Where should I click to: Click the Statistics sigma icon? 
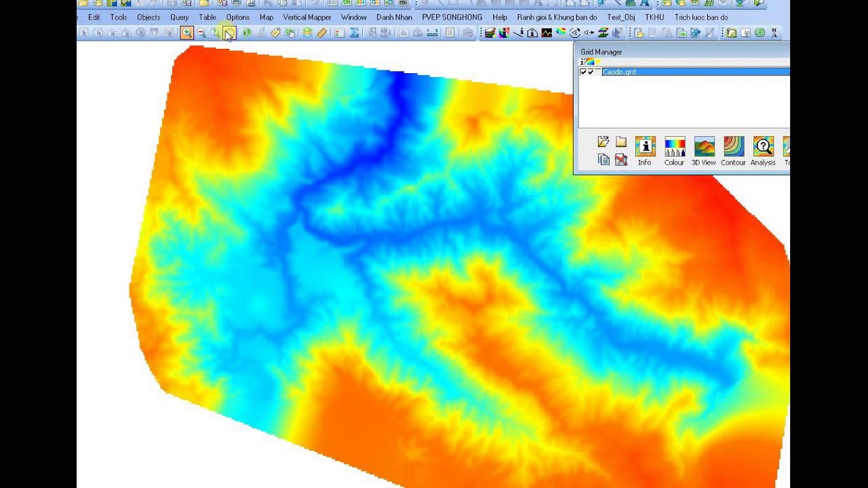pos(354,33)
